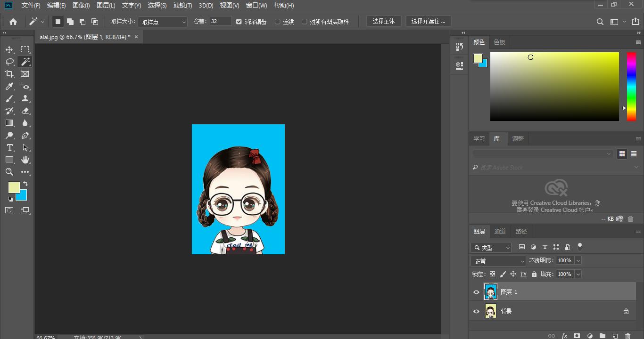Viewport: 644px width, 339px height.
Task: Open the 滤镜(T) menu
Action: coord(182,5)
